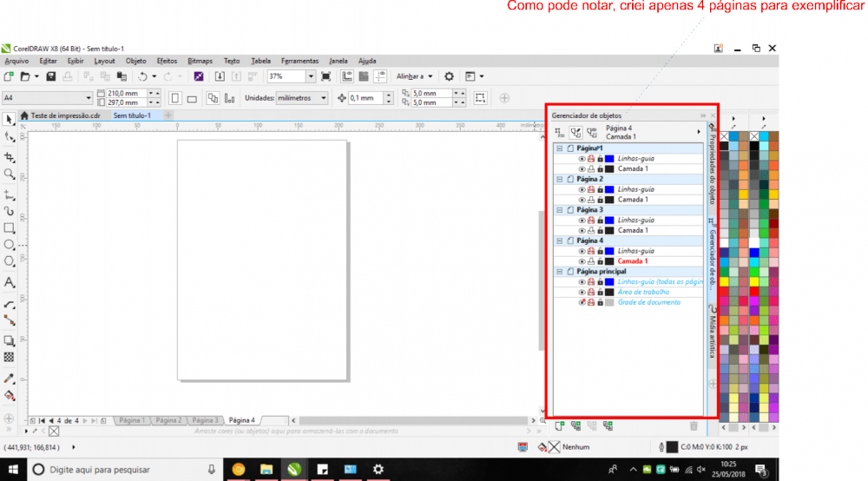Open the Options gear icon
Image resolution: width=868 pixels, height=481 pixels.
(450, 76)
